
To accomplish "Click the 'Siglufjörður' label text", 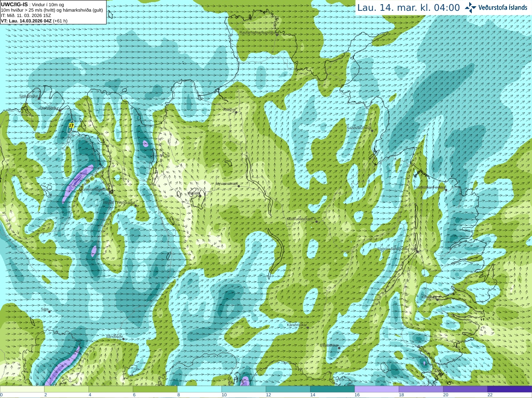I will 29,96.
